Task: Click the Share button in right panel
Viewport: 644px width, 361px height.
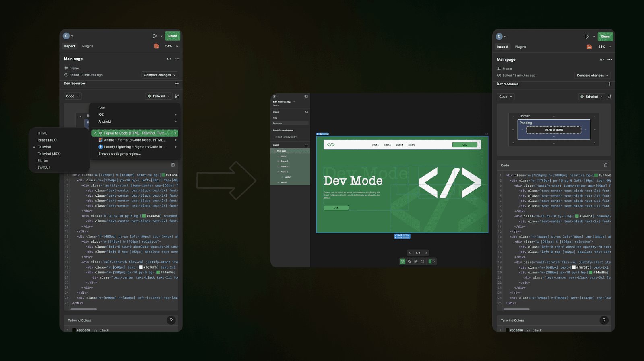Action: coord(605,37)
